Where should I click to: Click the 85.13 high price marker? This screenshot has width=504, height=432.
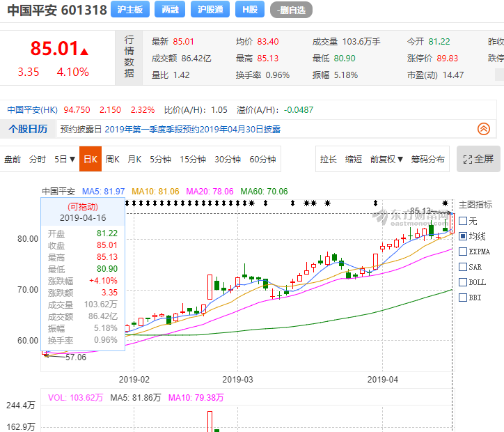pyautogui.click(x=420, y=211)
